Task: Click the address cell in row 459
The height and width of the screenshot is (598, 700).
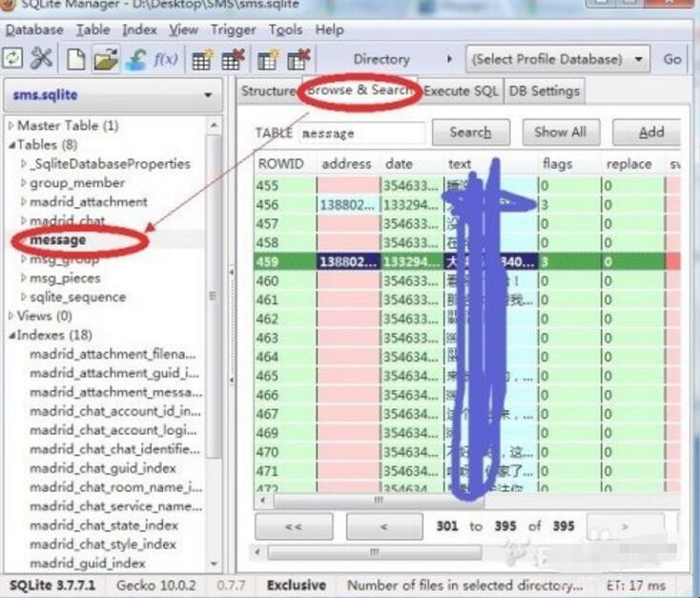Action: pos(349,261)
